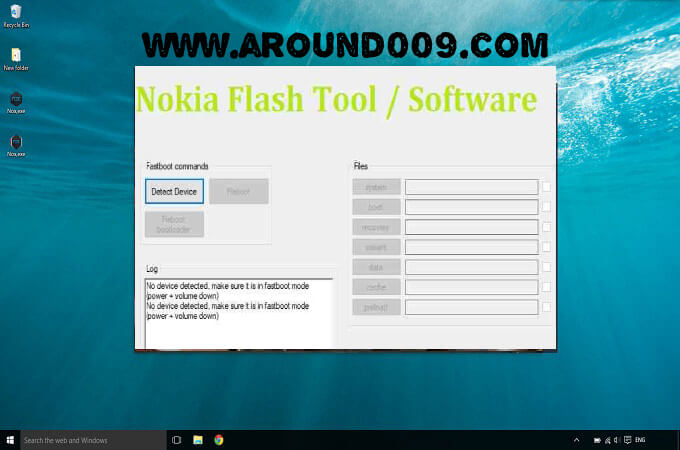Click the Log label
This screenshot has height=450, width=680.
152,269
